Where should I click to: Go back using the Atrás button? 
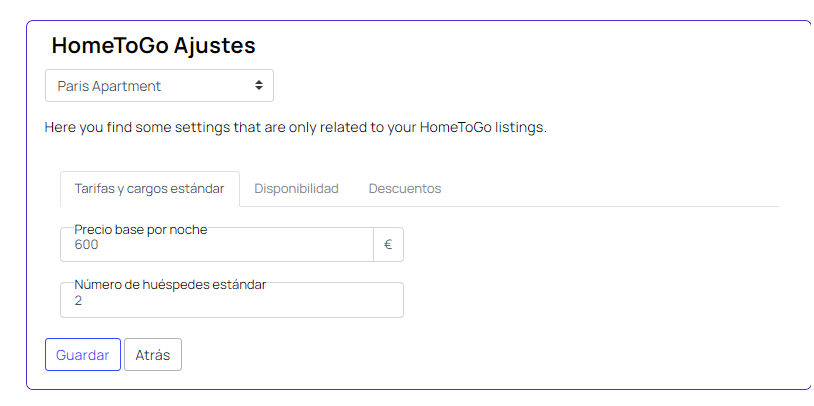[x=153, y=355]
